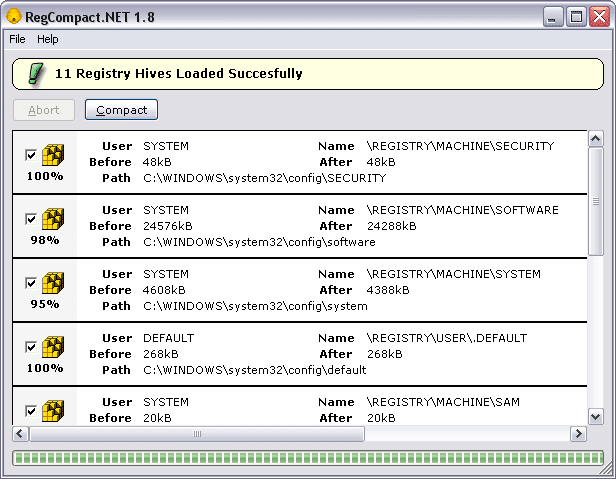Image resolution: width=616 pixels, height=479 pixels.
Task: Click the DEFAULT user value
Action: pos(169,338)
